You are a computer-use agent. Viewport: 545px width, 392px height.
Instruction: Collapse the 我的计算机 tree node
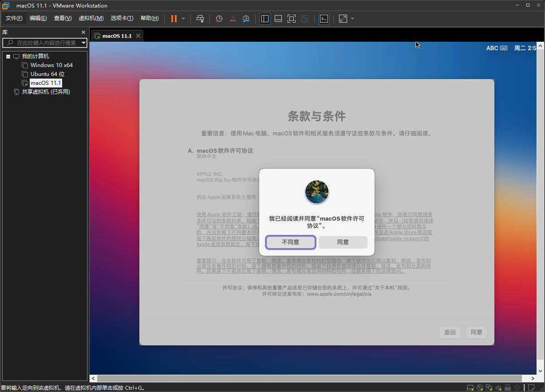coord(8,56)
